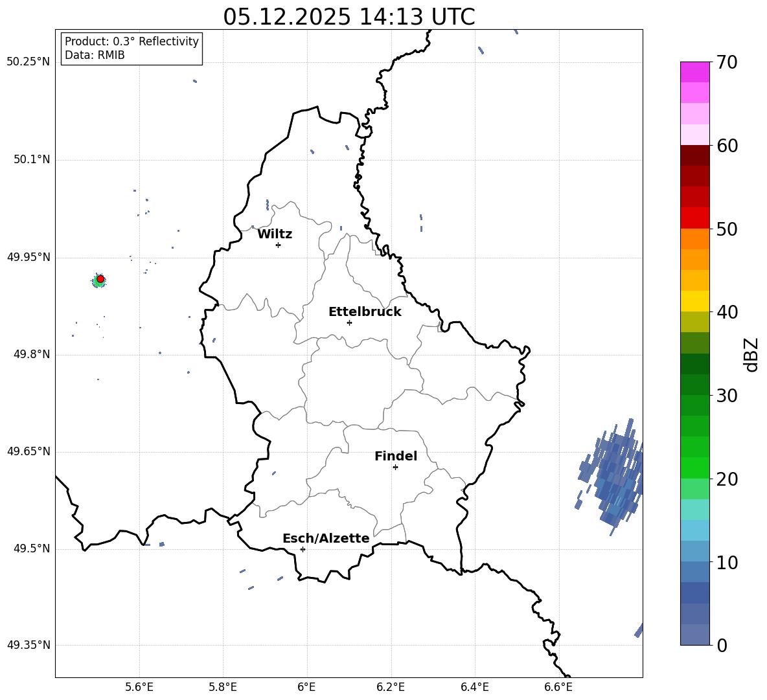Click the Esch/Alzette station cross marker
Screen dimensions: 767x700
coord(303,549)
